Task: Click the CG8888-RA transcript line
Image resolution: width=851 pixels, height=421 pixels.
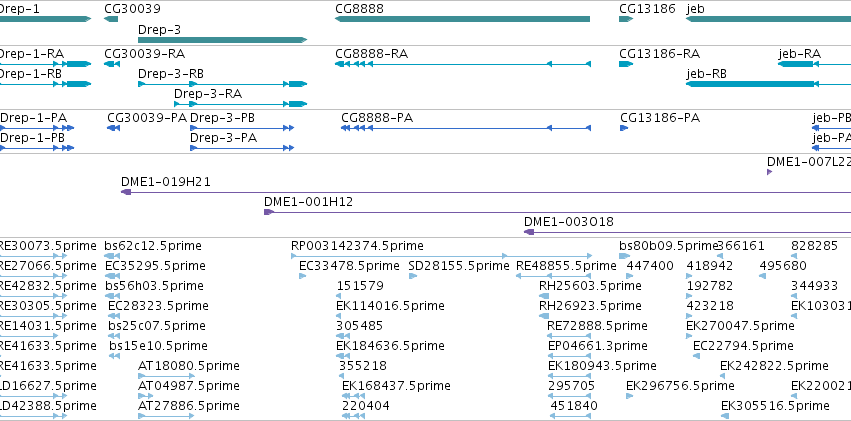Action: (462, 64)
